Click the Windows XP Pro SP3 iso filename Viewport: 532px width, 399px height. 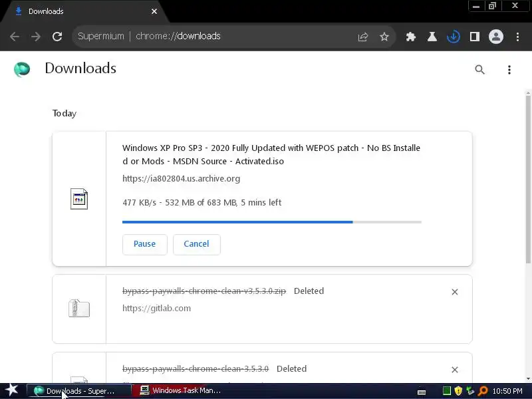(x=271, y=154)
